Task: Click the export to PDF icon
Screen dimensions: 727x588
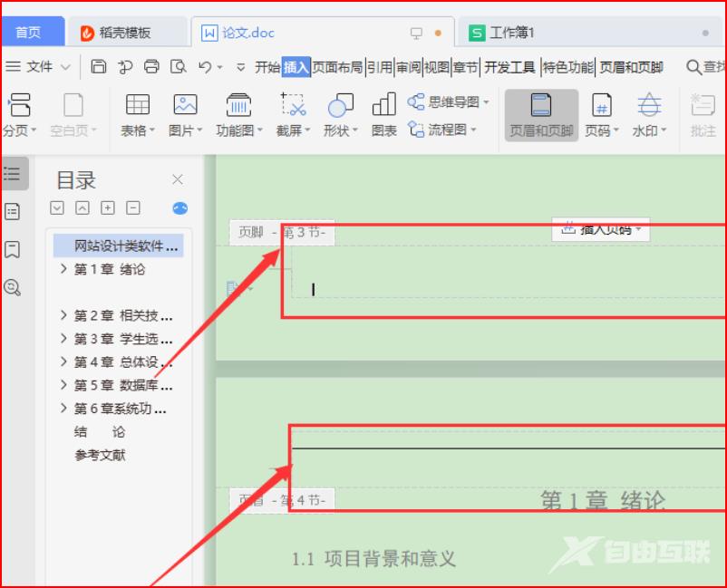Action: [x=125, y=67]
